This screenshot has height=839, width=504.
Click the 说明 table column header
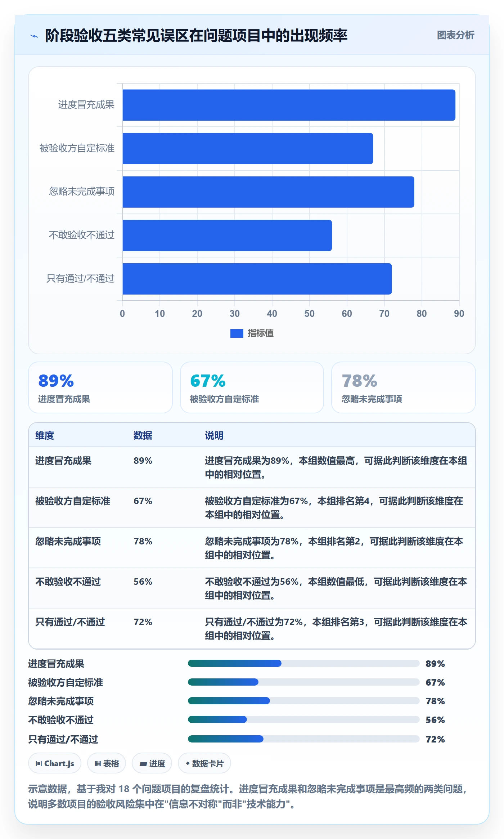pos(214,435)
